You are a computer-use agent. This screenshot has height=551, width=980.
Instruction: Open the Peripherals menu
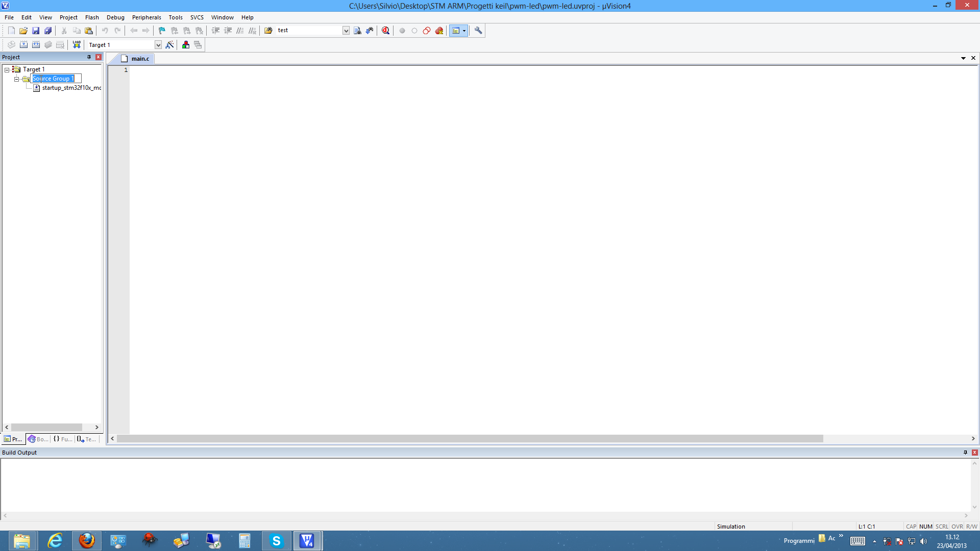click(x=146, y=17)
